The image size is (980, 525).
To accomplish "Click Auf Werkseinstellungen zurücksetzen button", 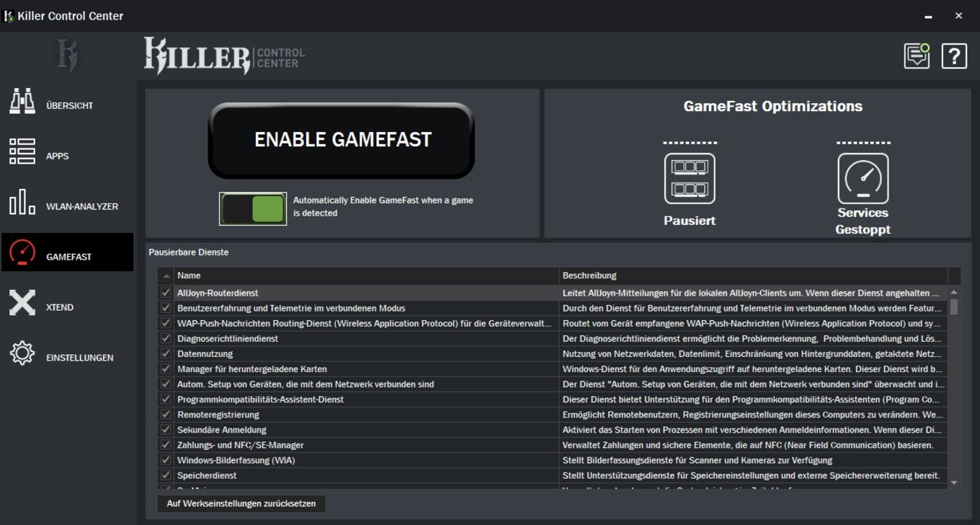I will point(241,503).
